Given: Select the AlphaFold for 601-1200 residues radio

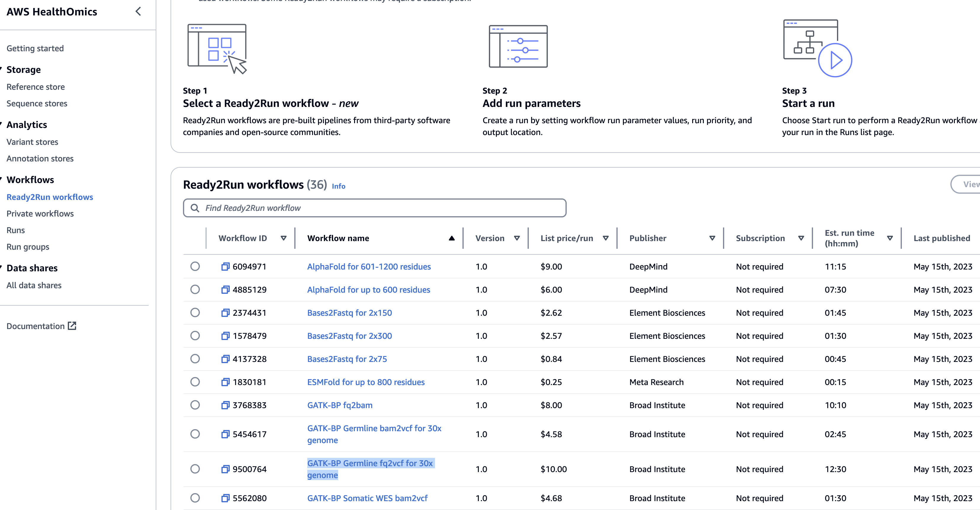Looking at the screenshot, I should click(x=195, y=267).
